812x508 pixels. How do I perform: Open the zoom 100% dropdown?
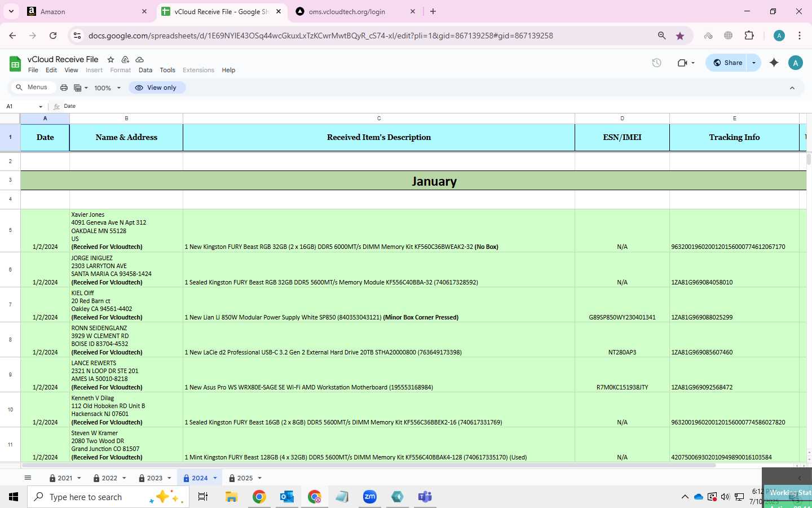tap(107, 87)
